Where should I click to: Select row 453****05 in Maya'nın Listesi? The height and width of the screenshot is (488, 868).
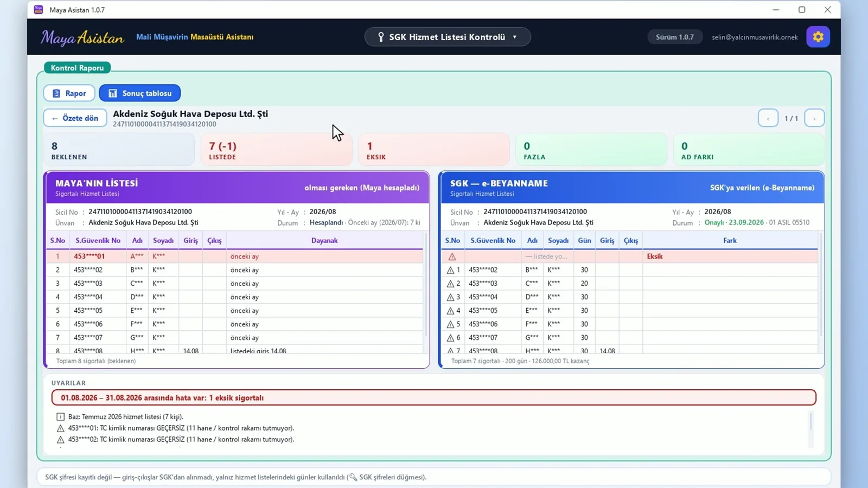click(234, 311)
